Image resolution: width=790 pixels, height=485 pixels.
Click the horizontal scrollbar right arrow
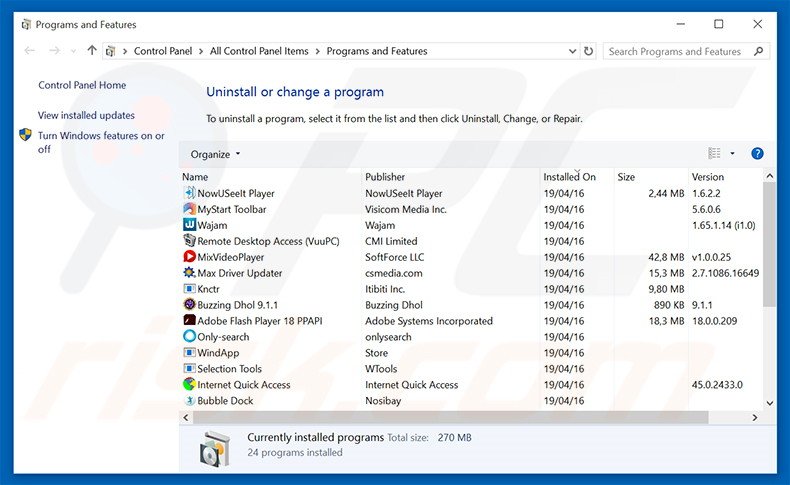(x=755, y=418)
